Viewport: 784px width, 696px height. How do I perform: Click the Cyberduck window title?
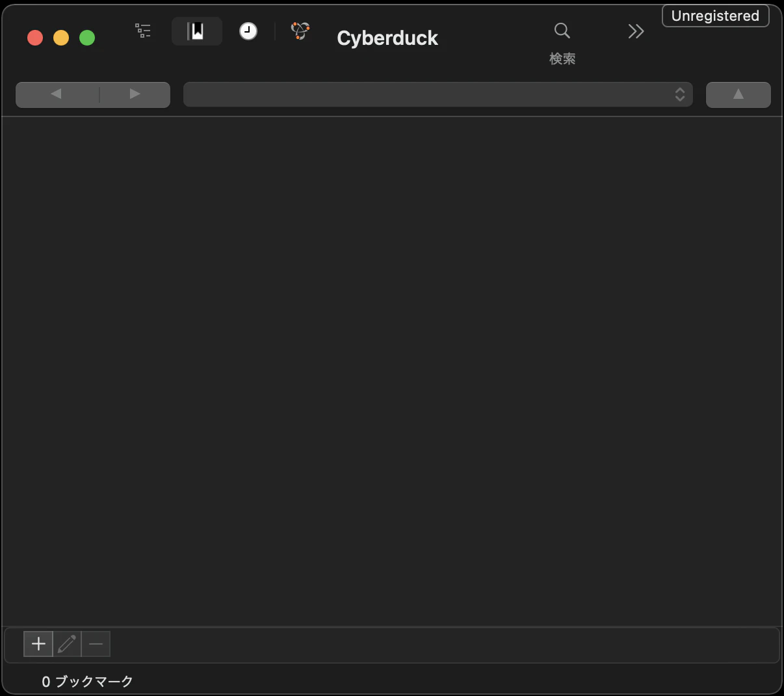pyautogui.click(x=387, y=38)
